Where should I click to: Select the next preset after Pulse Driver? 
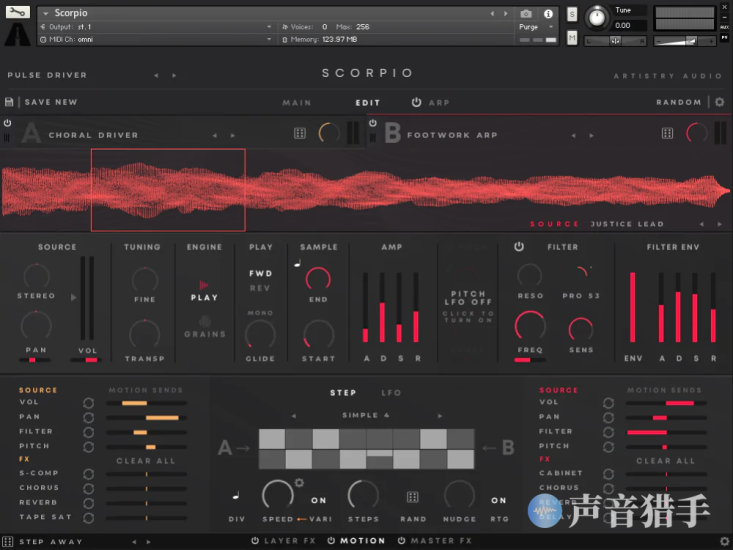pyautogui.click(x=174, y=75)
